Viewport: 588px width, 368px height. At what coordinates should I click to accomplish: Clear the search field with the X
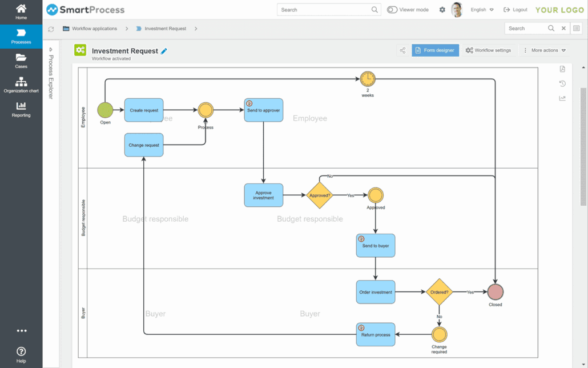tap(563, 28)
